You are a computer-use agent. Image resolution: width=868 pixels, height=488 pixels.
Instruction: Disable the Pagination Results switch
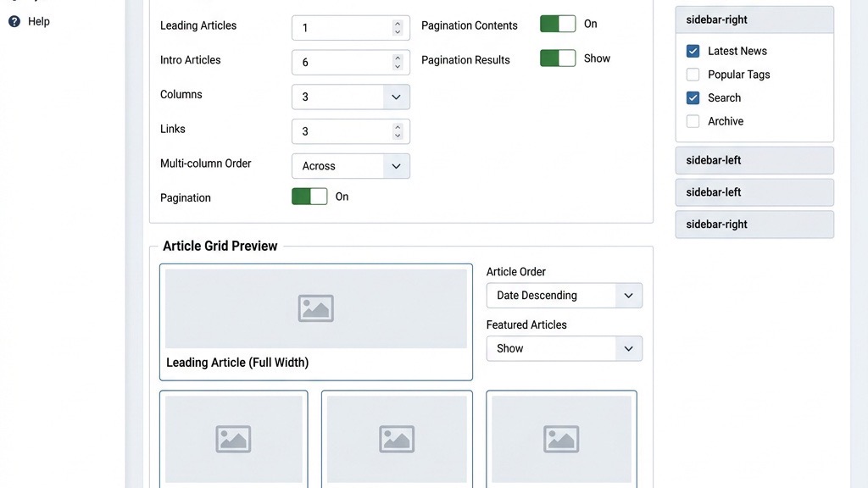click(557, 58)
